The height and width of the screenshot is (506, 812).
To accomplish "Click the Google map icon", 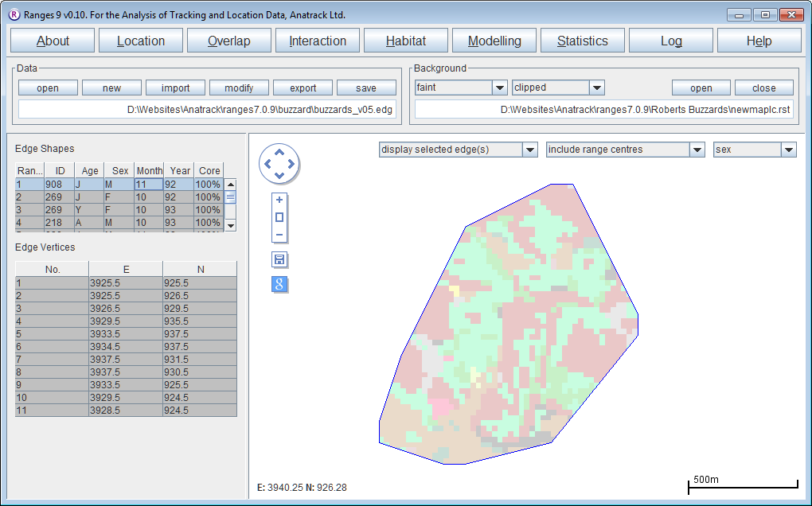I will (x=279, y=284).
